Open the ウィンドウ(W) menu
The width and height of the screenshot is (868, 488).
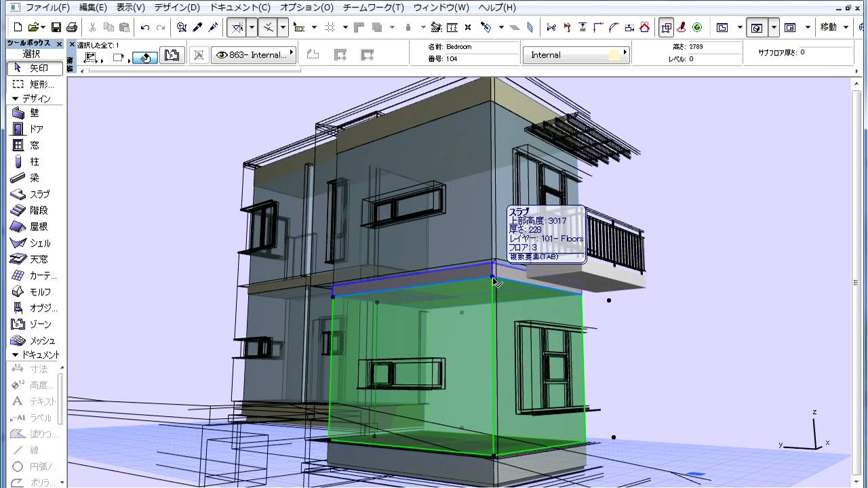pyautogui.click(x=441, y=7)
